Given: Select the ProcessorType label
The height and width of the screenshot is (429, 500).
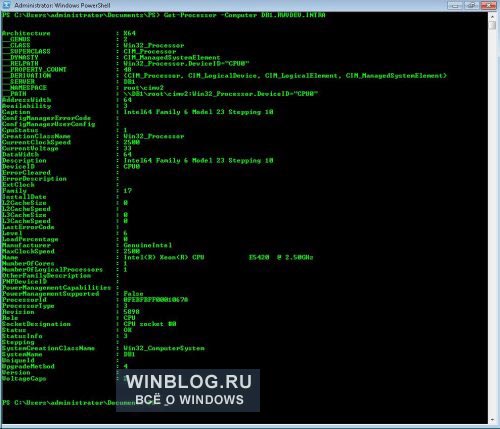Looking at the screenshot, I should [28, 306].
